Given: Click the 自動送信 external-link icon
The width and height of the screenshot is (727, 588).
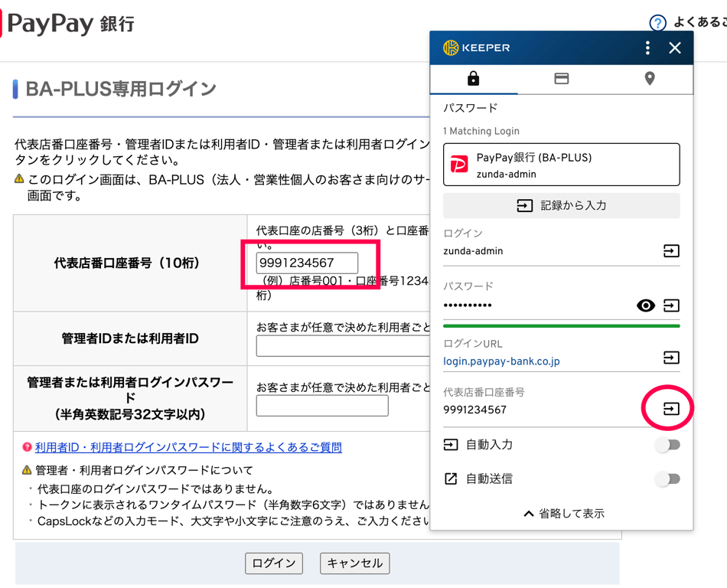Looking at the screenshot, I should [x=451, y=479].
